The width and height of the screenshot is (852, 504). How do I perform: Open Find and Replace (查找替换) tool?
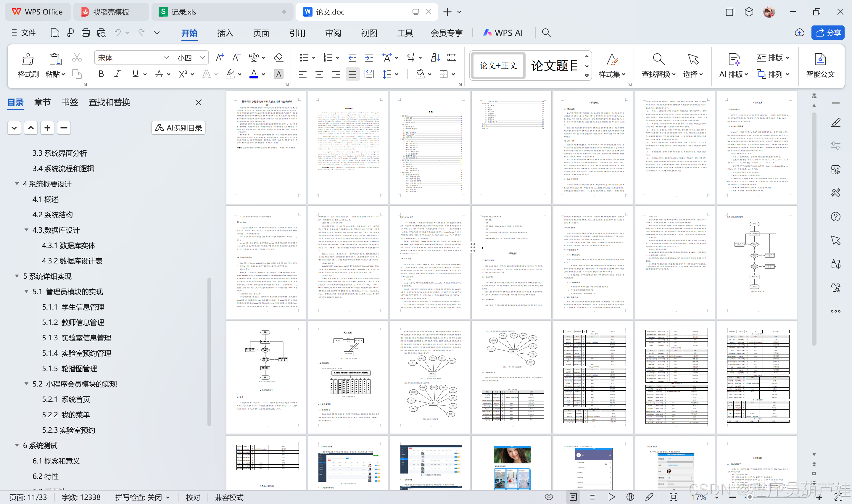point(658,65)
